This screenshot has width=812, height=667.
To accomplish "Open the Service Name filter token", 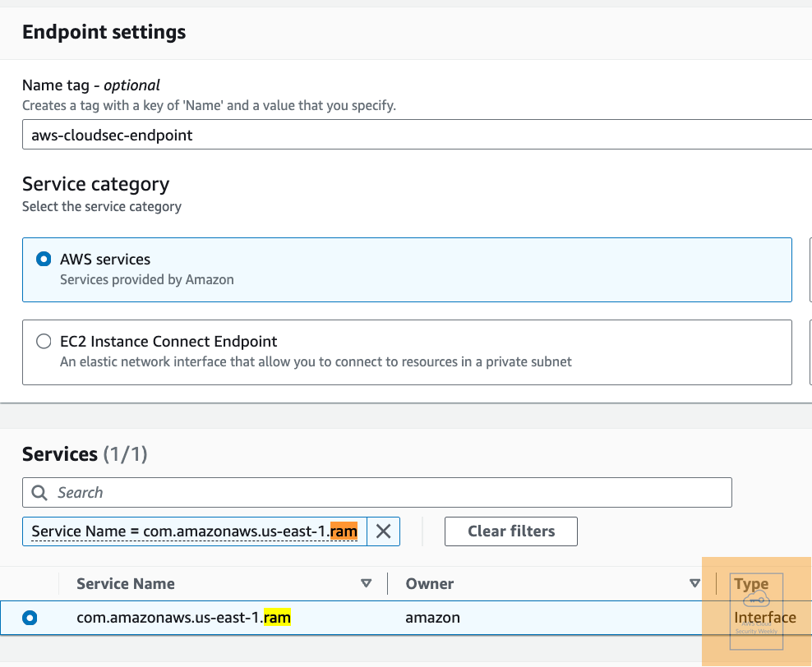I will click(x=195, y=531).
